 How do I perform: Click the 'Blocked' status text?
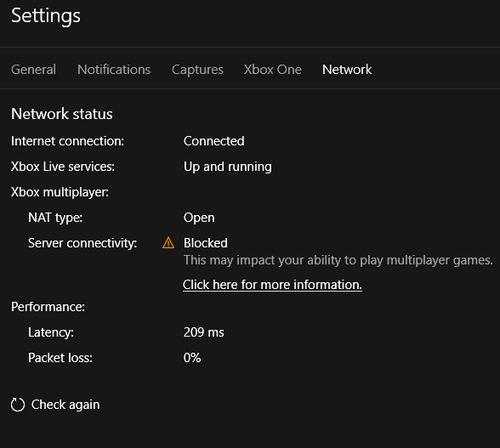206,243
